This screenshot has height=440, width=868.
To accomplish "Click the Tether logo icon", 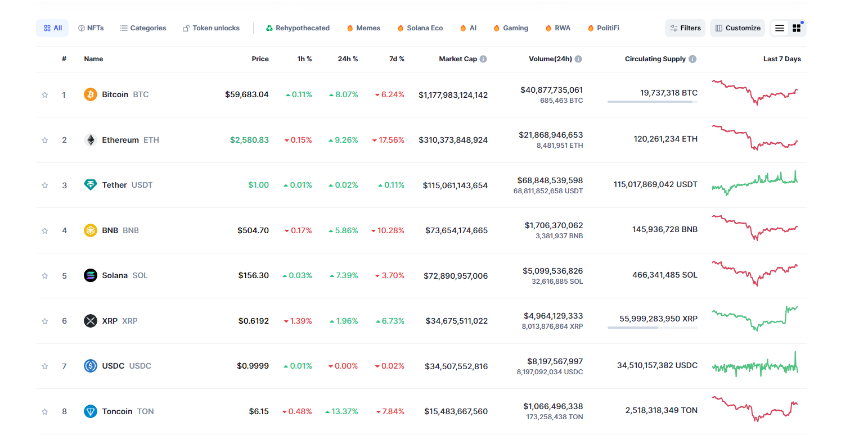I will (x=91, y=185).
